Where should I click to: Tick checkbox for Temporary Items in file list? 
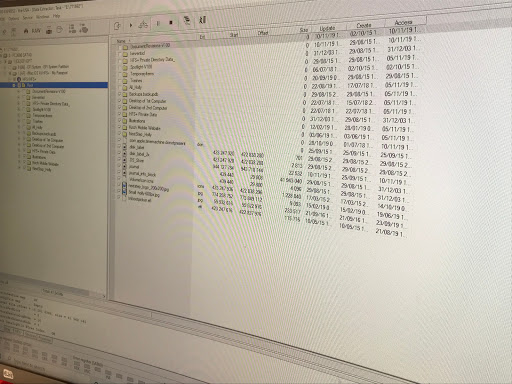120,75
